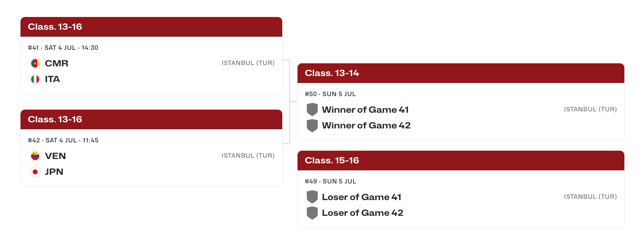Click shield icon beside Loser of Game 41
644x249 pixels.
(312, 197)
